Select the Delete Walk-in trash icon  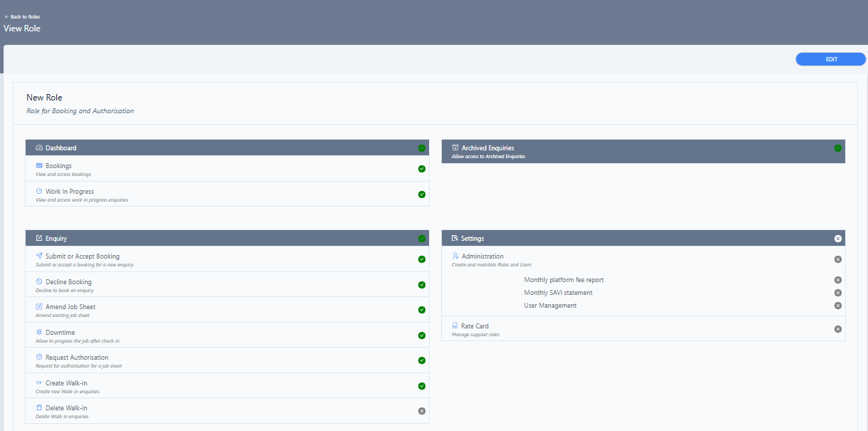tap(38, 407)
